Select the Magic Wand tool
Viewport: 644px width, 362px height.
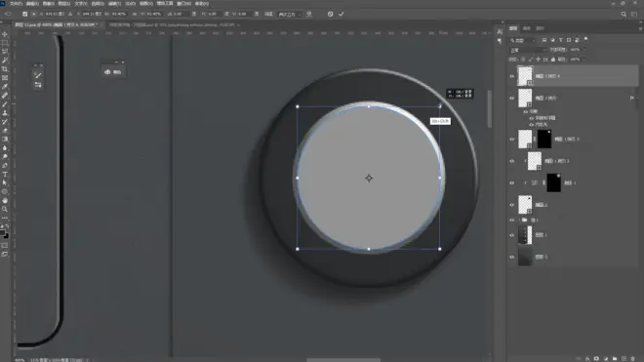pyautogui.click(x=5, y=60)
